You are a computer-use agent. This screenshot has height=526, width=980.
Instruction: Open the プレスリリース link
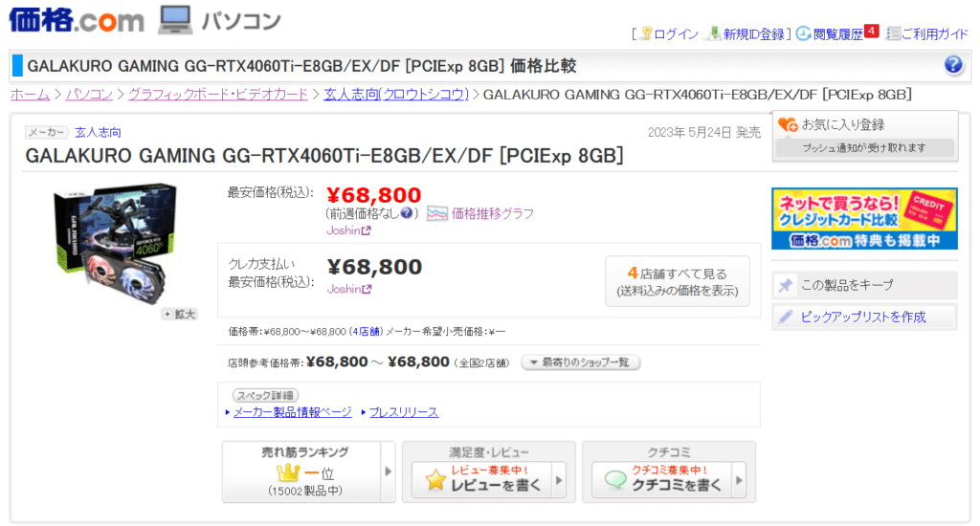pos(404,412)
